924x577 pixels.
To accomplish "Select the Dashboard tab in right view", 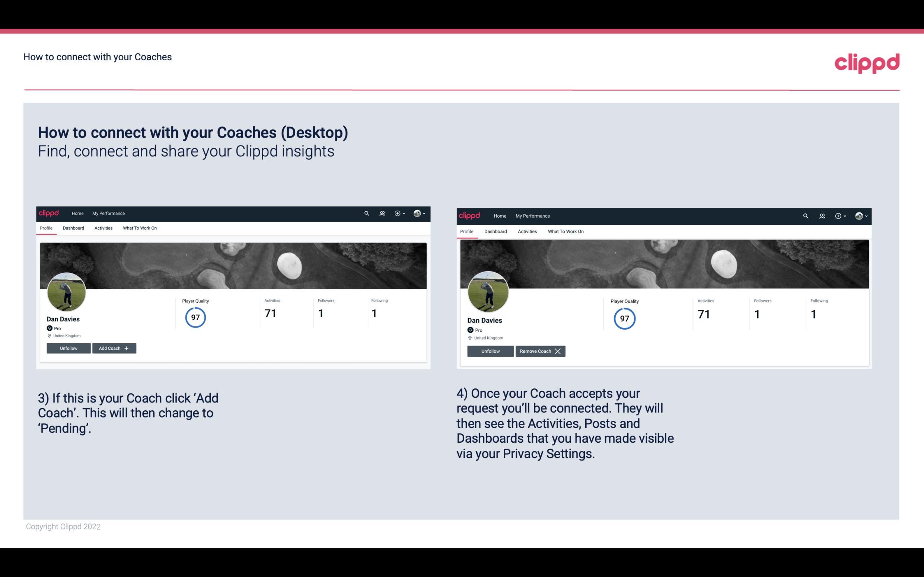I will click(495, 231).
